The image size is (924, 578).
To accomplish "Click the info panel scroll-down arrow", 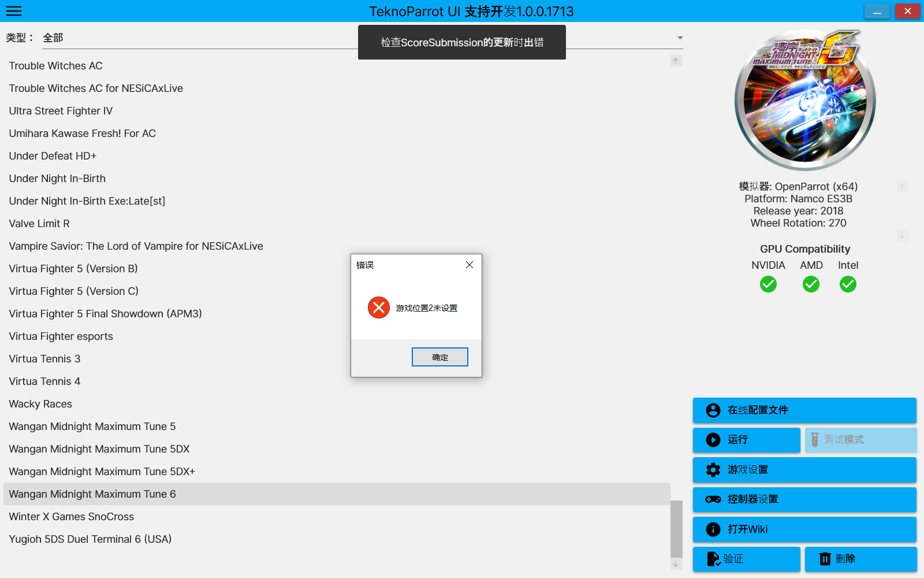I will click(x=903, y=236).
